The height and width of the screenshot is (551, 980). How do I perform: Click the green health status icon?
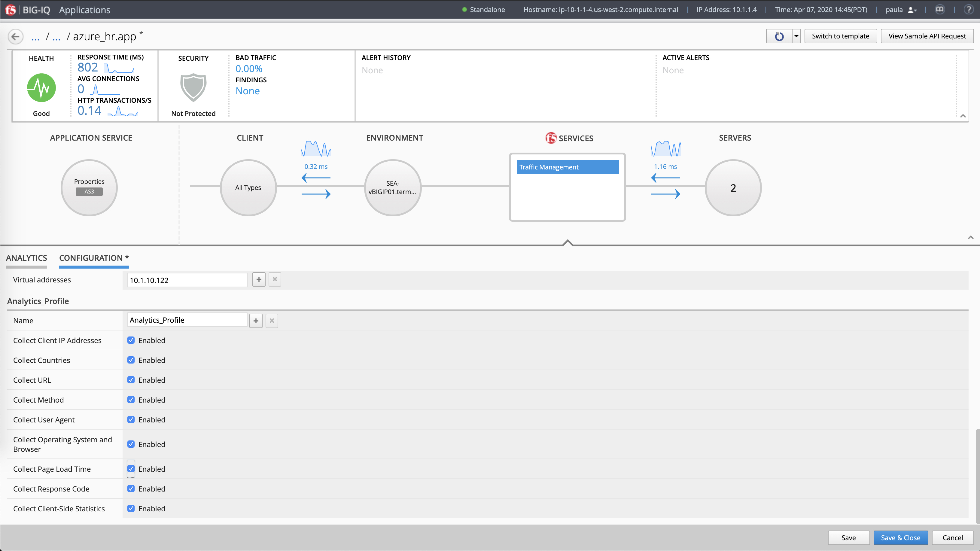(x=41, y=88)
